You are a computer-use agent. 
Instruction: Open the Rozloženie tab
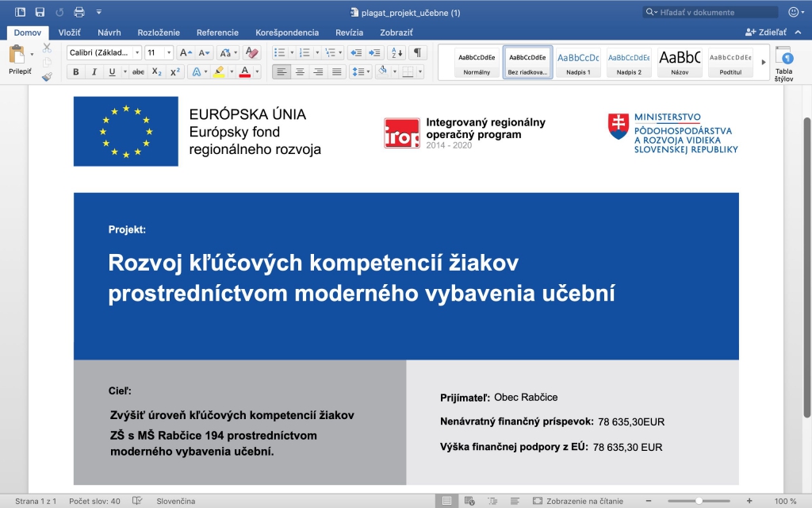click(x=159, y=32)
